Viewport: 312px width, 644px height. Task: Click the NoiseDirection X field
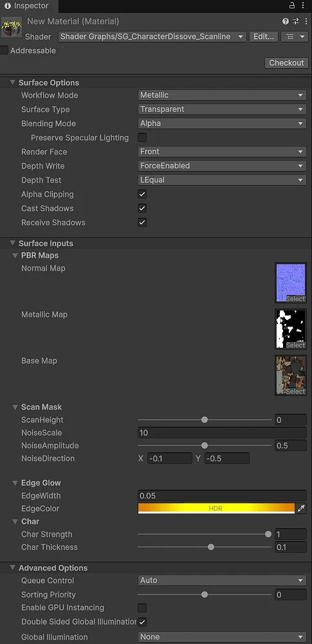point(170,458)
